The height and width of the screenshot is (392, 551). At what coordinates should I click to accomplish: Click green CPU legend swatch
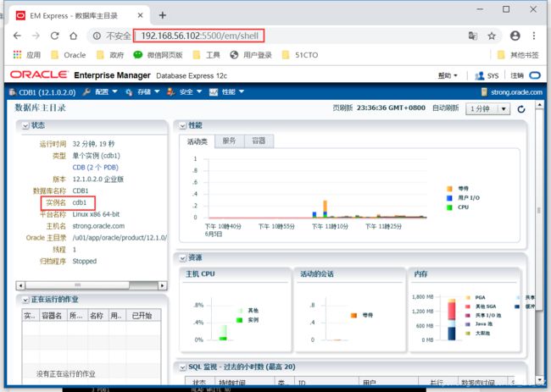[x=449, y=207]
